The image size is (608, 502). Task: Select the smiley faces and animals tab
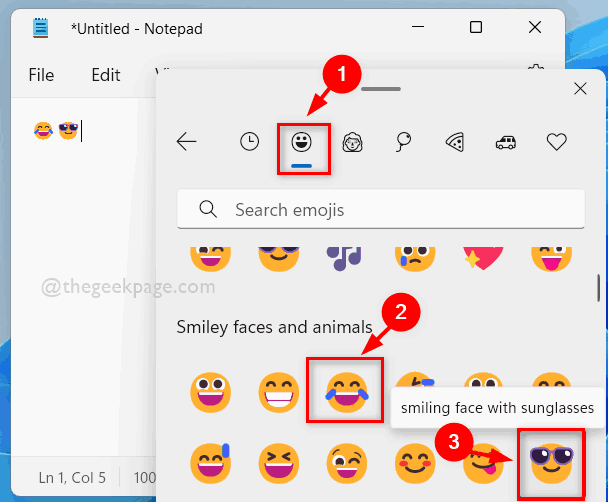[x=301, y=142]
